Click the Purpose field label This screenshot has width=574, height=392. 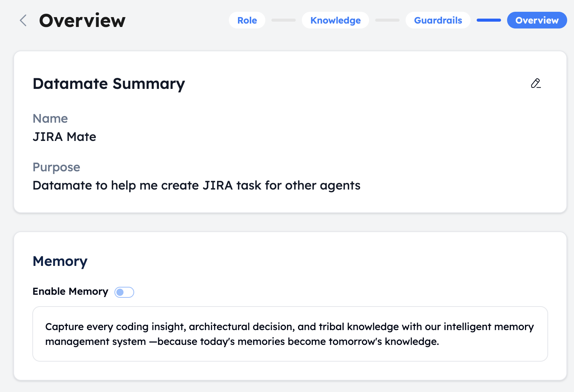[x=56, y=168]
